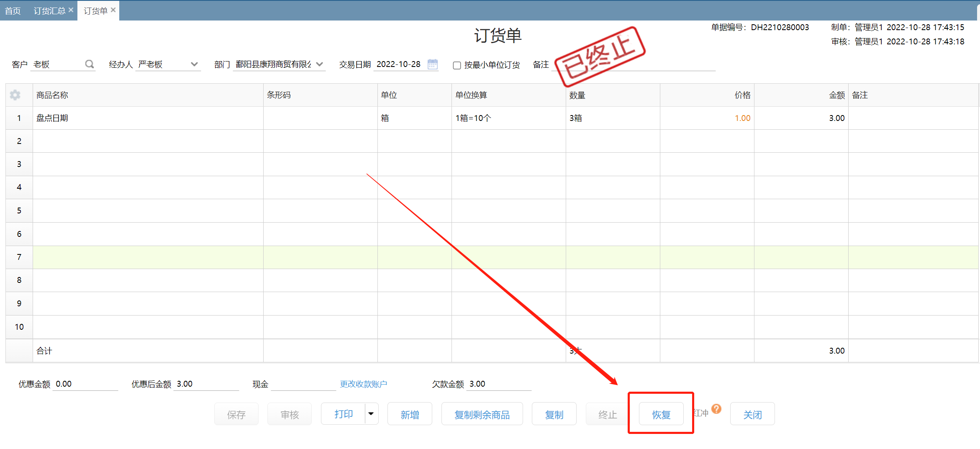This screenshot has width=980, height=449.
Task: Close the 订货汇总 tab
Action: pos(71,10)
